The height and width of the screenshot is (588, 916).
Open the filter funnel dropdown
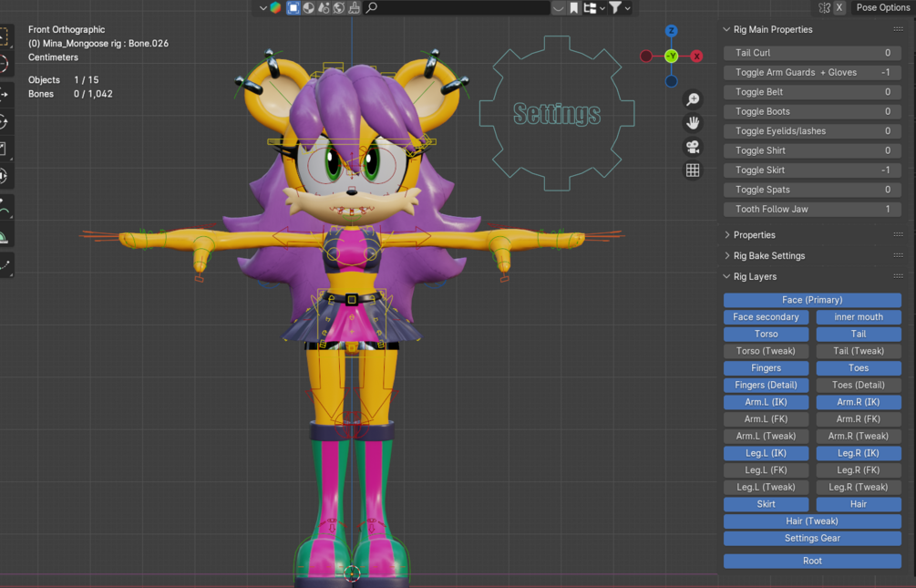(620, 7)
